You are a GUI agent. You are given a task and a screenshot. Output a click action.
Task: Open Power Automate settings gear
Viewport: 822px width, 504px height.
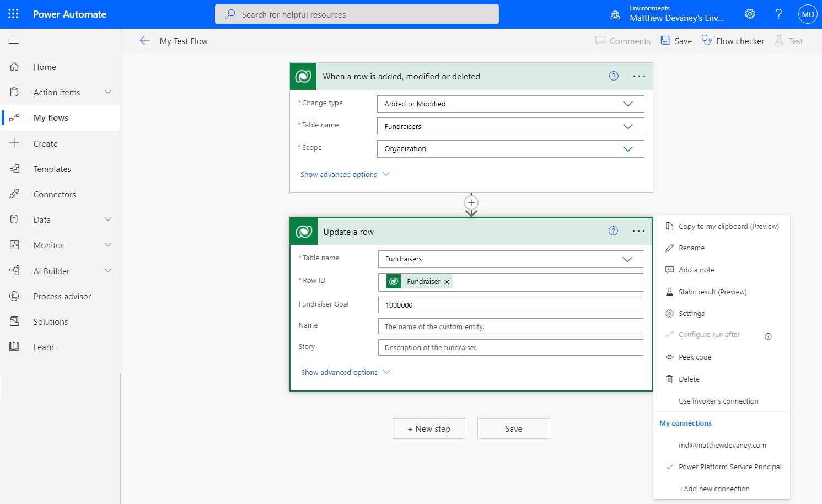(750, 14)
